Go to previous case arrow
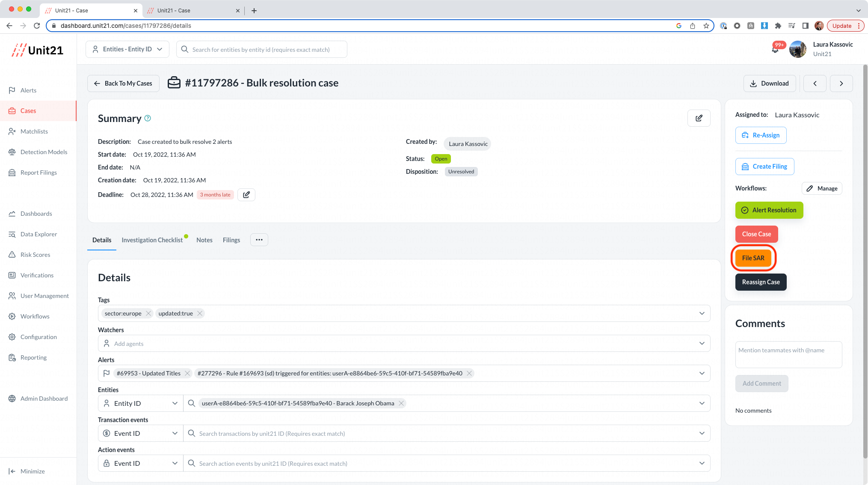 [815, 83]
